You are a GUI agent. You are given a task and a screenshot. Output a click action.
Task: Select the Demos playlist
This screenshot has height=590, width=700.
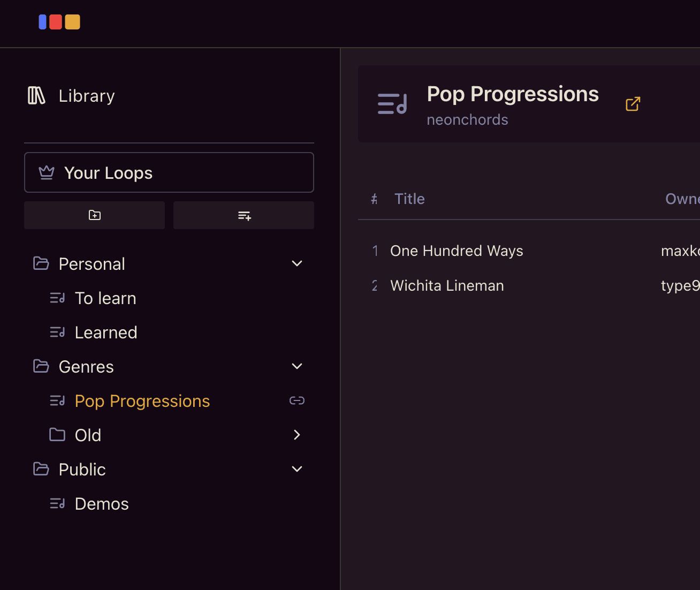[x=102, y=503]
